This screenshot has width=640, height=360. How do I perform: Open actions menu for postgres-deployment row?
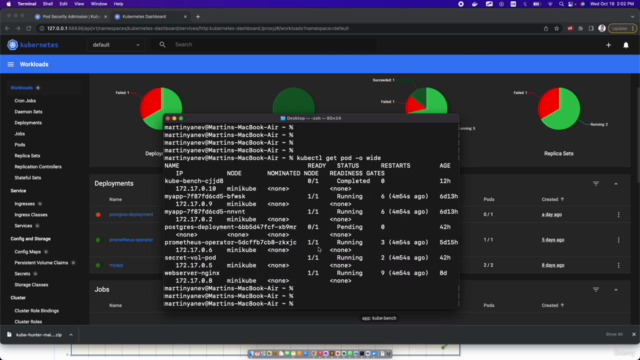click(x=618, y=214)
